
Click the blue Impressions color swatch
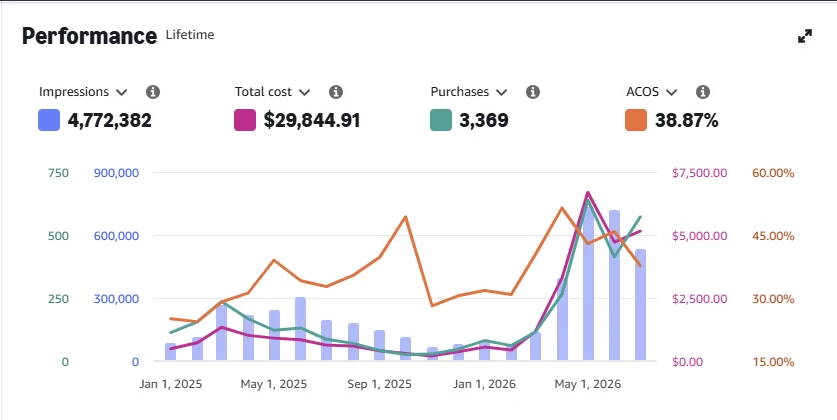click(49, 120)
